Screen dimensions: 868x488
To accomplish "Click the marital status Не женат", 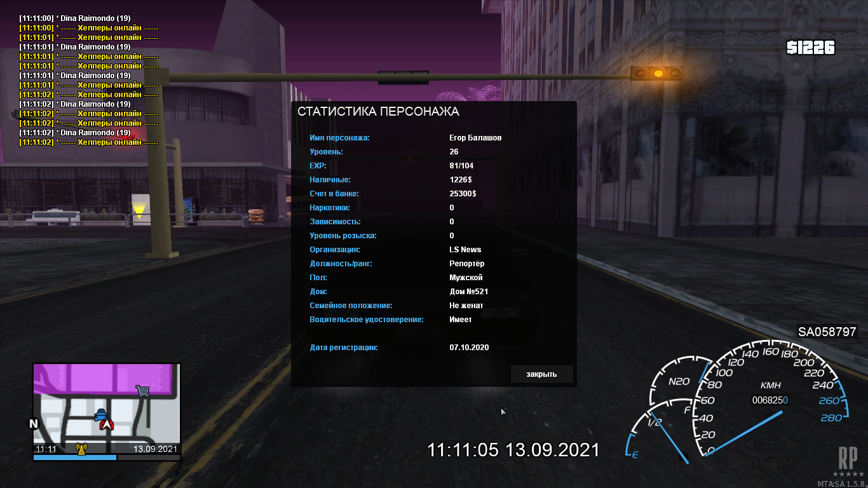I will pyautogui.click(x=466, y=306).
